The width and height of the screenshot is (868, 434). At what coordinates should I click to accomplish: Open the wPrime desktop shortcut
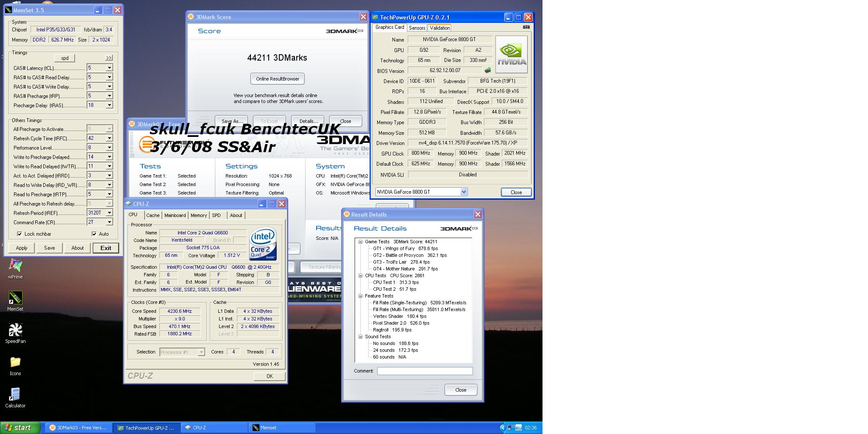15,269
